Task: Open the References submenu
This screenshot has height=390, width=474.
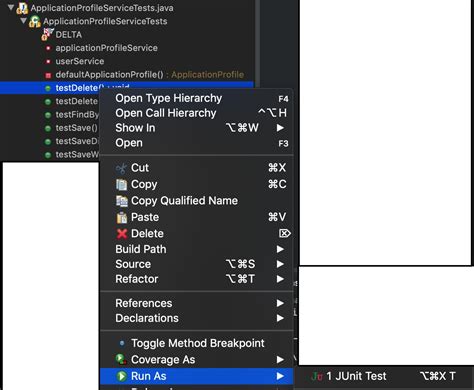Action: tap(197, 303)
